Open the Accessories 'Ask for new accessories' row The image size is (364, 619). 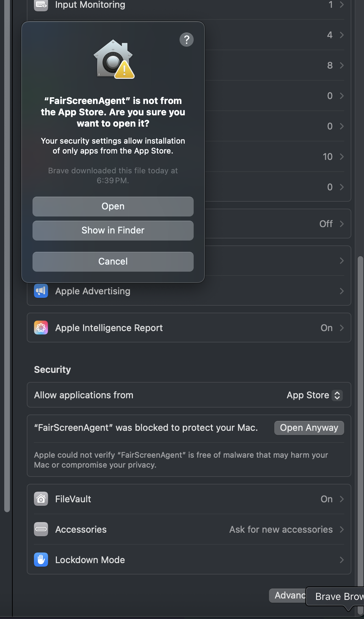[x=281, y=530]
